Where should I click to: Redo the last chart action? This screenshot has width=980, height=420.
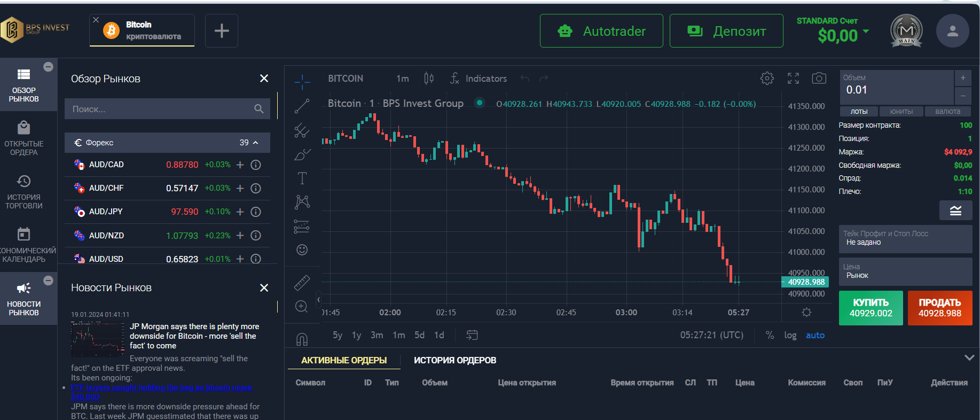(x=544, y=79)
